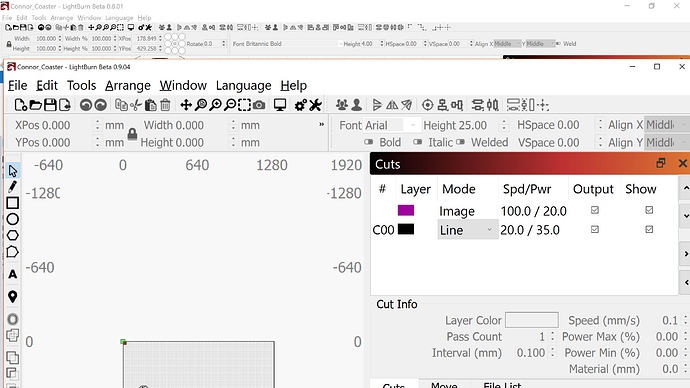Toggle the Bold switch
The image size is (690, 388).
coord(369,142)
